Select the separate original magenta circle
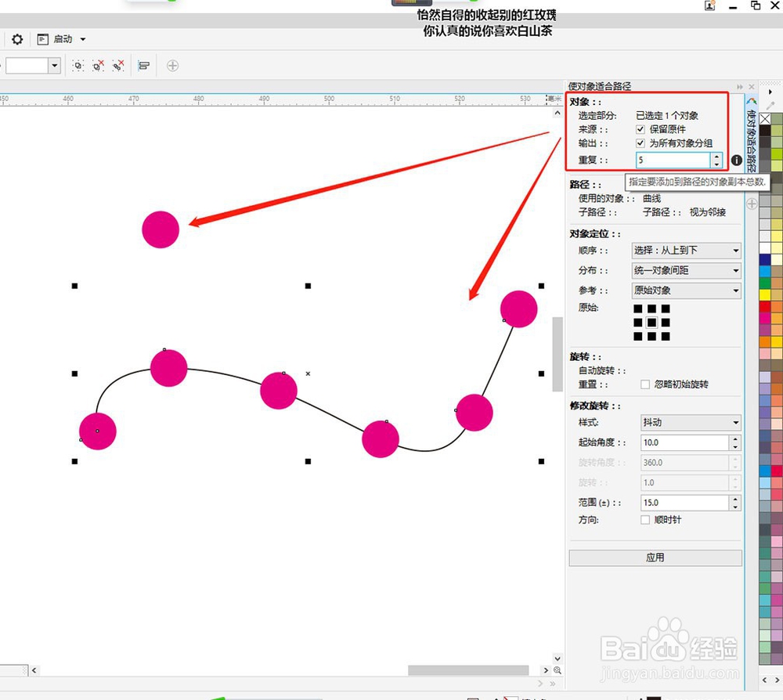783x700 pixels. pos(161,229)
